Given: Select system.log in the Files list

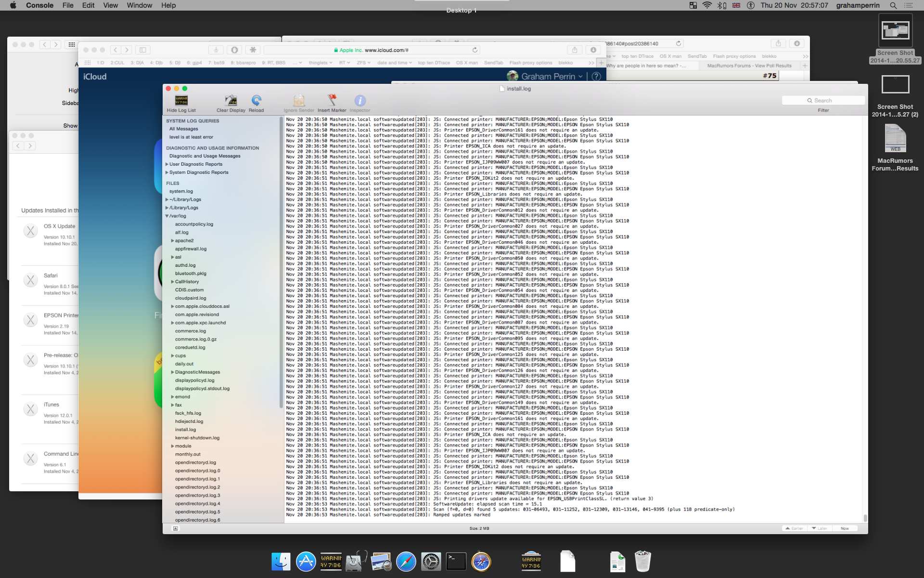Looking at the screenshot, I should [x=181, y=191].
